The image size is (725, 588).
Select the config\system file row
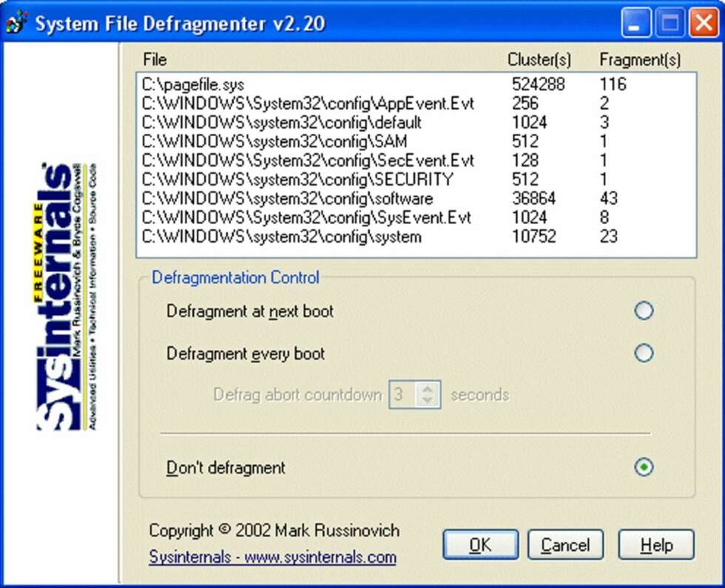pyautogui.click(x=416, y=236)
